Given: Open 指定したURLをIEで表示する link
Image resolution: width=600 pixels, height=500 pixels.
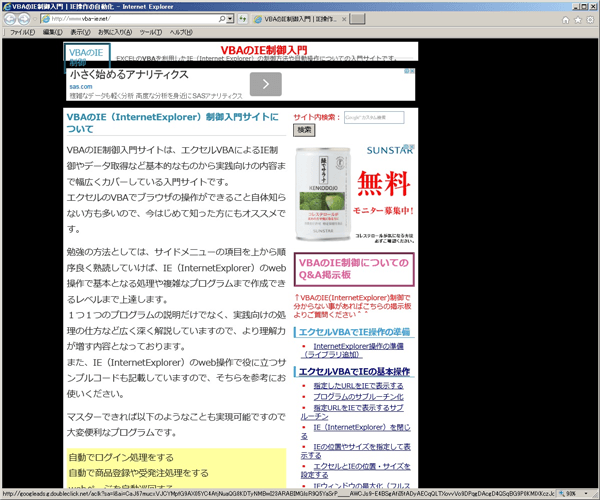Looking at the screenshot, I should pos(358,386).
